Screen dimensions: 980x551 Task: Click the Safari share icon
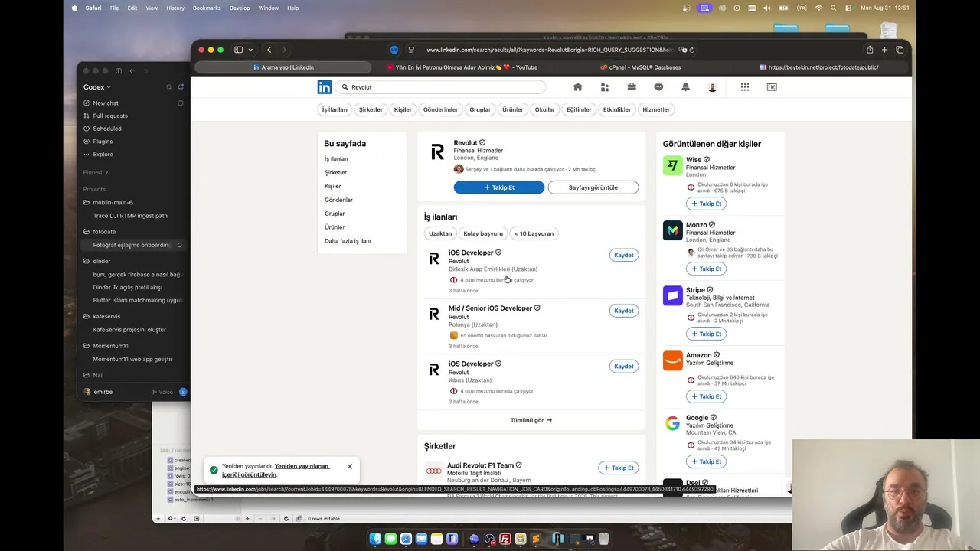coord(870,50)
